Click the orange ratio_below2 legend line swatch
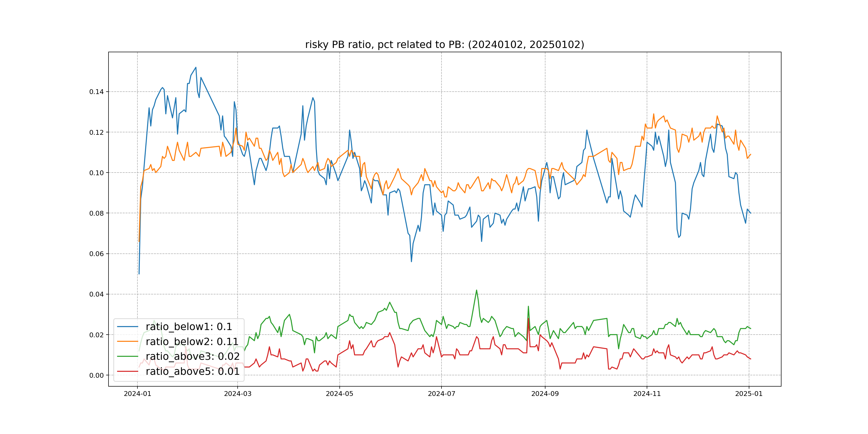868x434 pixels. pyautogui.click(x=127, y=341)
